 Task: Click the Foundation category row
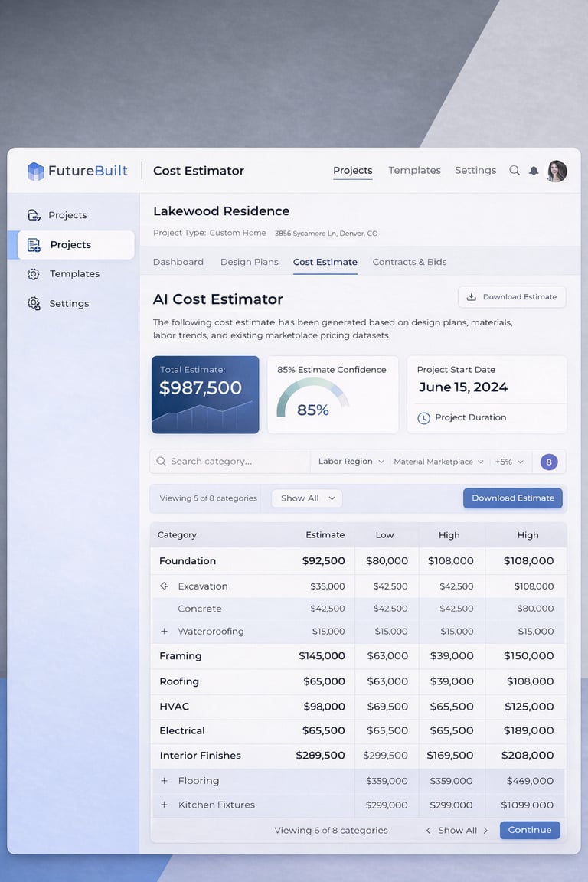point(358,560)
